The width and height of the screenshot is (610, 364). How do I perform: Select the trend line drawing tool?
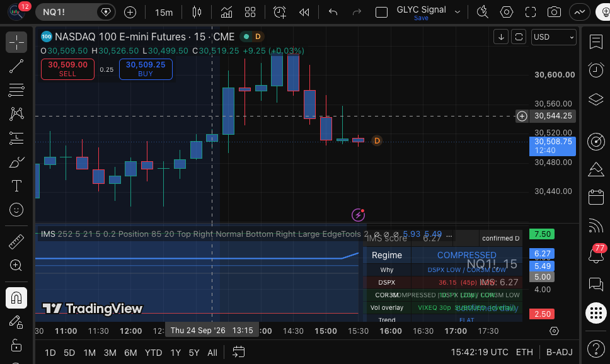(x=16, y=66)
